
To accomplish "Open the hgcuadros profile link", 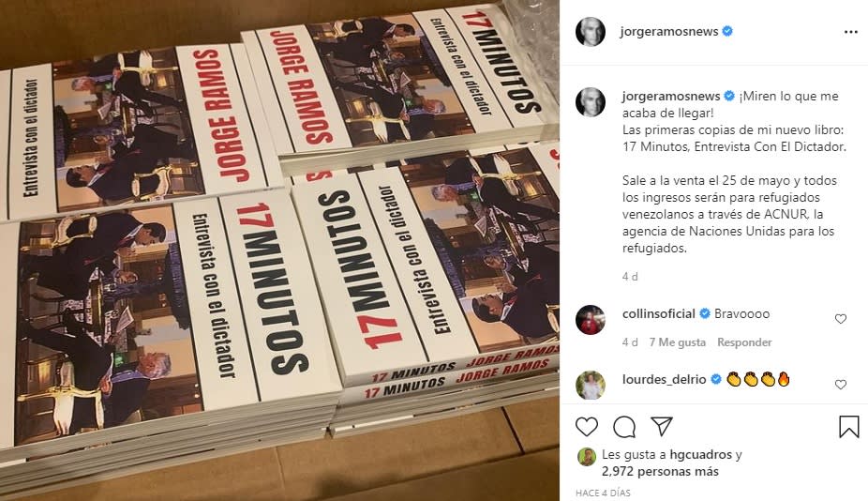I will point(701,454).
